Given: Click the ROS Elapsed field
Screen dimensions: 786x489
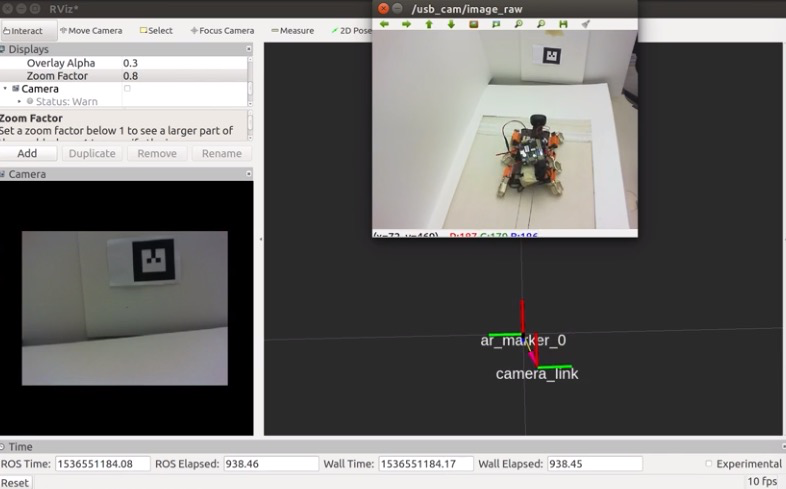Looking at the screenshot, I should pyautogui.click(x=271, y=464).
